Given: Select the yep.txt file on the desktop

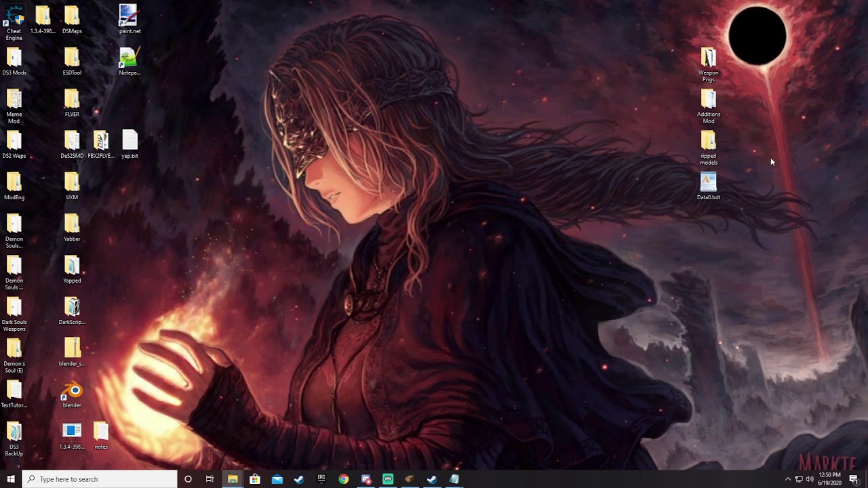Looking at the screenshot, I should coord(130,144).
